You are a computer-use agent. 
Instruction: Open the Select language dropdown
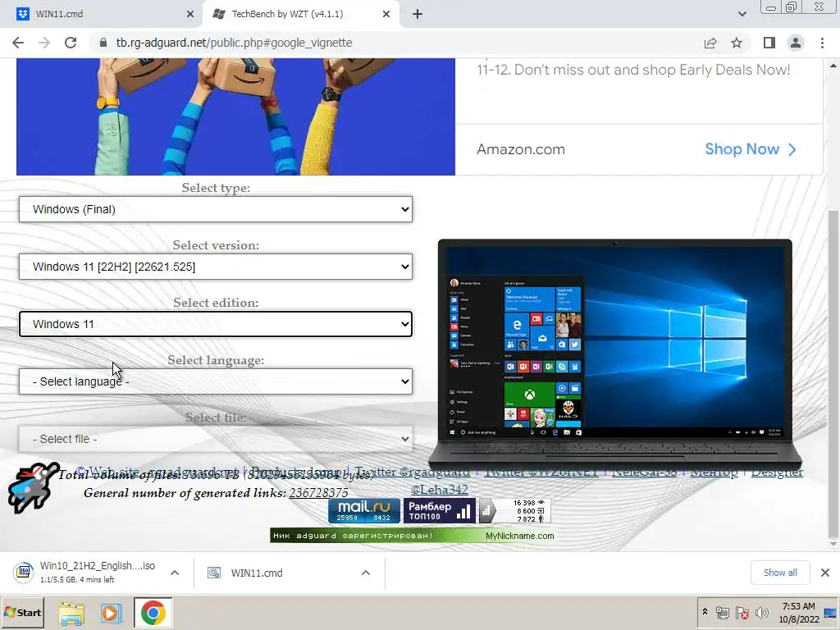[216, 381]
